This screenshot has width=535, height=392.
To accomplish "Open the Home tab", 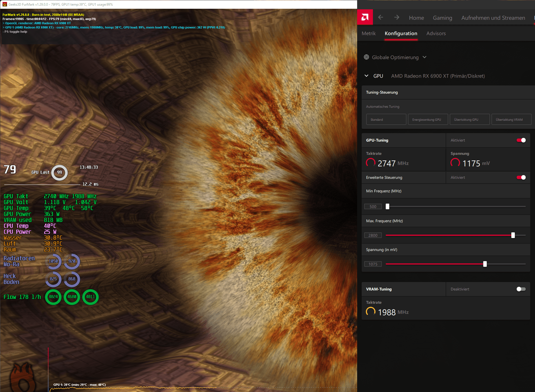I will click(x=416, y=18).
